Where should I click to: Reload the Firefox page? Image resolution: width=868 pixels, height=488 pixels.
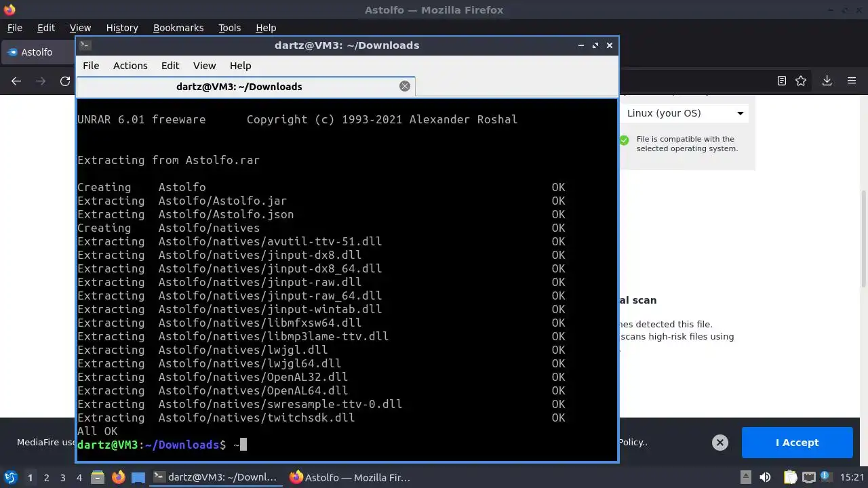point(65,81)
